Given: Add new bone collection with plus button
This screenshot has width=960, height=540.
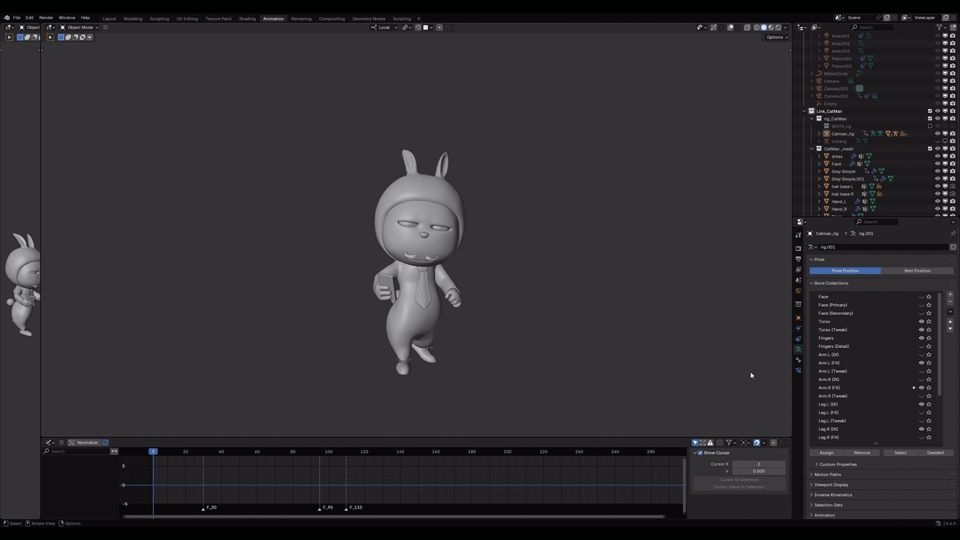Looking at the screenshot, I should coord(950,295).
